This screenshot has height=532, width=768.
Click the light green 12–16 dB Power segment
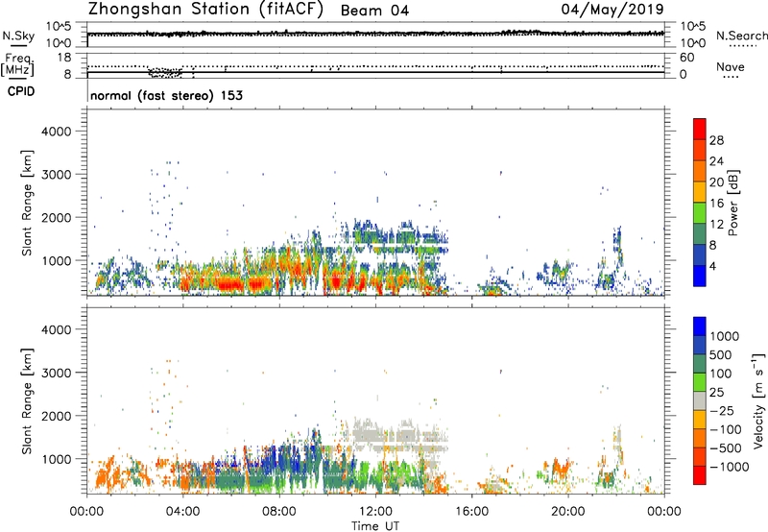pyautogui.click(x=700, y=213)
